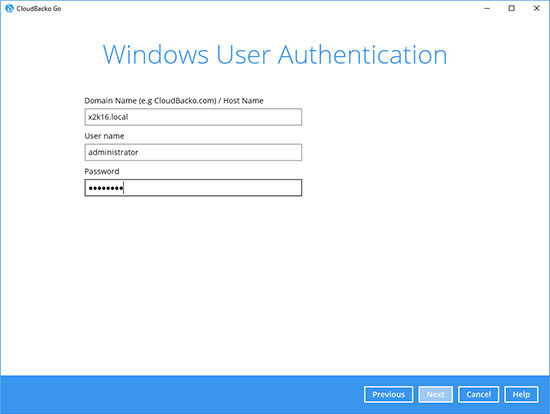This screenshot has width=550, height=414.
Task: Select the Password input field
Action: 193,188
